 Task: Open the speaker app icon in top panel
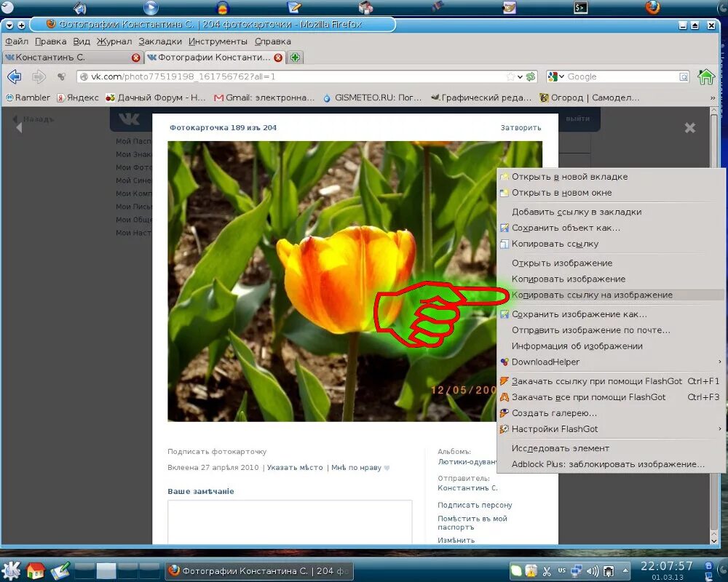click(80, 7)
